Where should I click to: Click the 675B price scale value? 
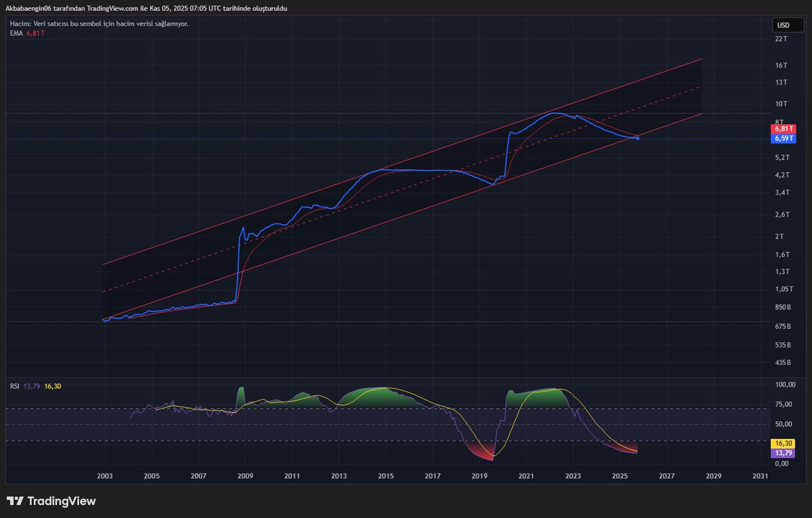pos(784,327)
